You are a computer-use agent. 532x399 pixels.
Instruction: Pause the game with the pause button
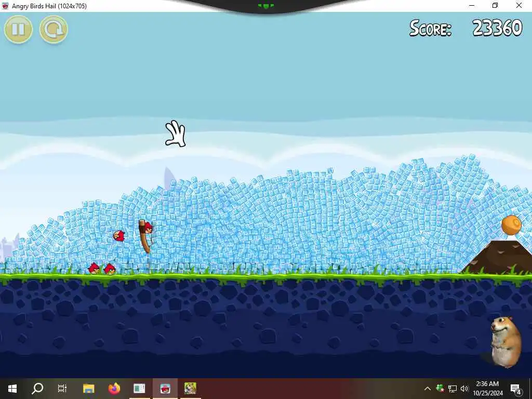tap(18, 29)
